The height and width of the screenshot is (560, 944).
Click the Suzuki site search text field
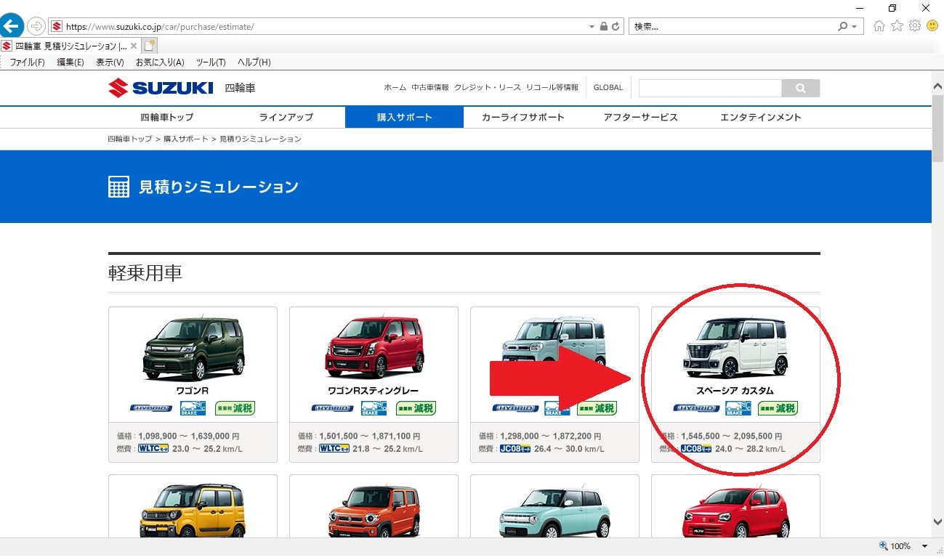point(710,88)
